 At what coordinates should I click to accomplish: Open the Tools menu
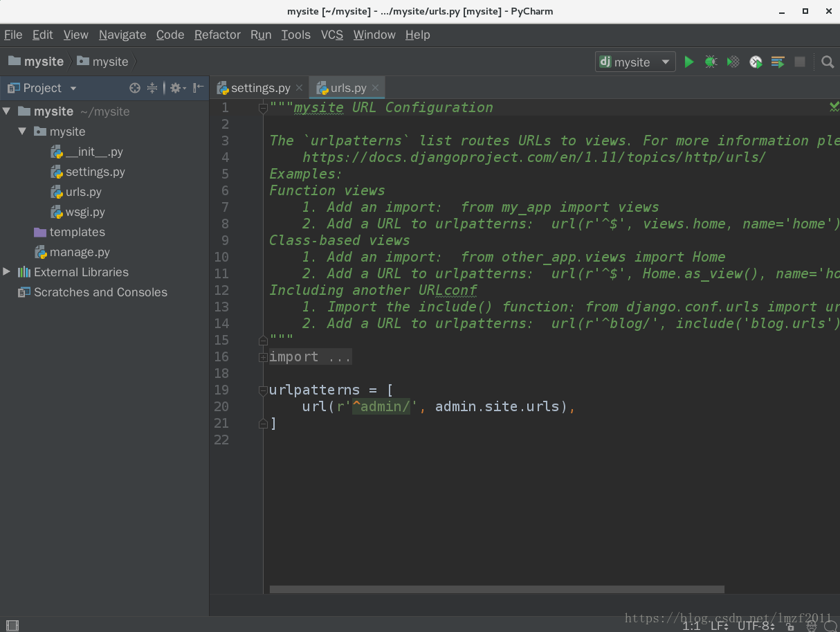(x=296, y=35)
